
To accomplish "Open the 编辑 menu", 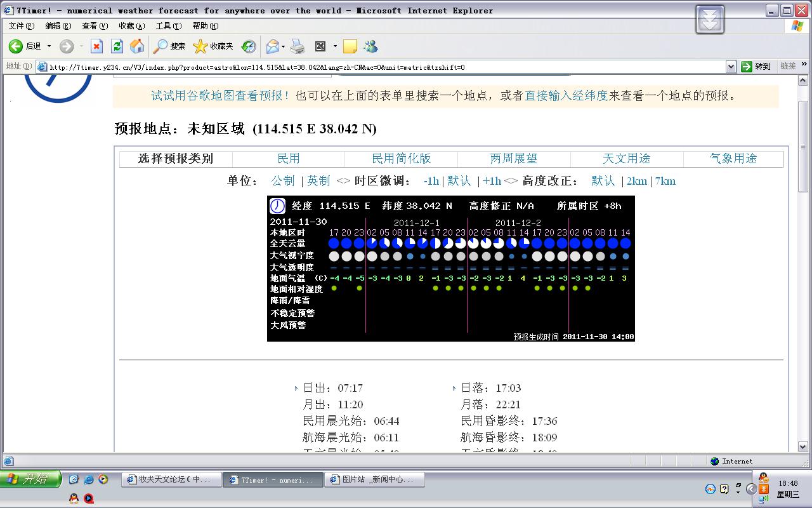I will pos(58,26).
